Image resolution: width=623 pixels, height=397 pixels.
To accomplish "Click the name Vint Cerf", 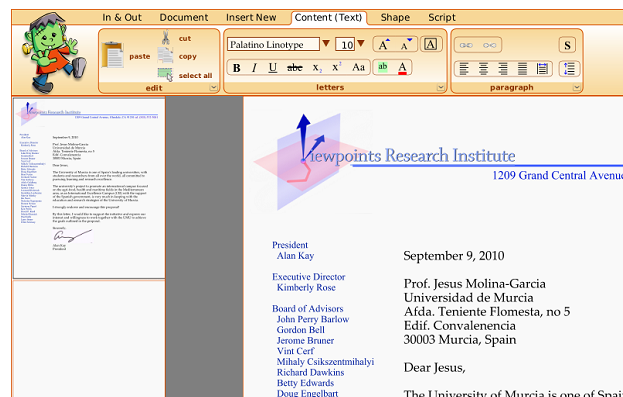I will (x=295, y=351).
